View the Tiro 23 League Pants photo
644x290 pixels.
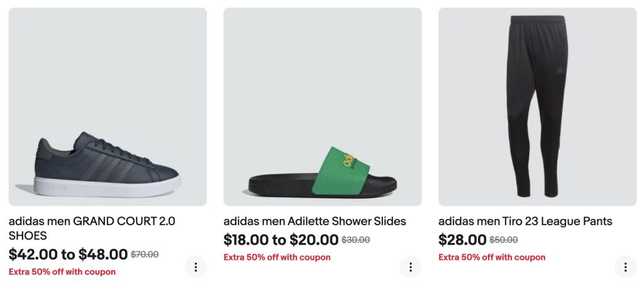[x=537, y=107]
